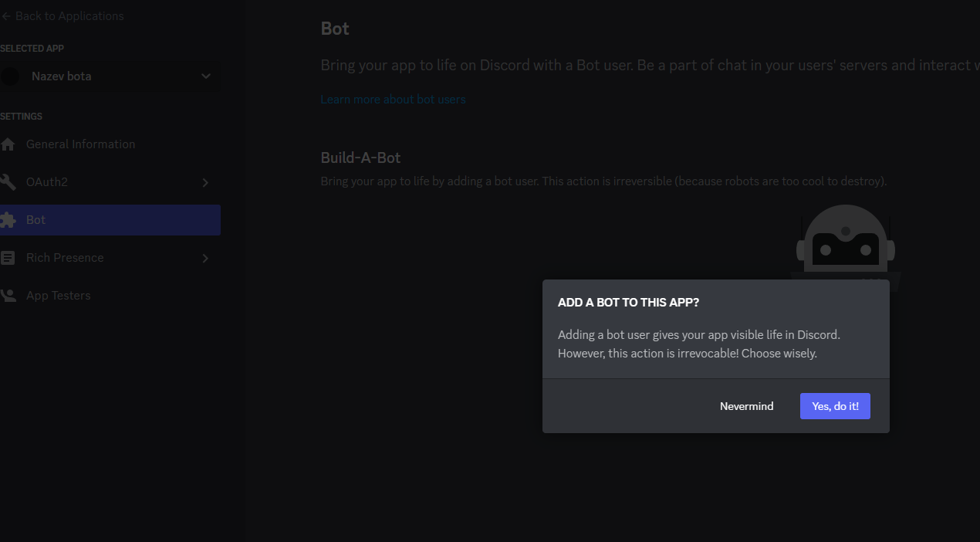980x542 pixels.
Task: Expand the Rich Presence section chevron
Action: point(205,257)
